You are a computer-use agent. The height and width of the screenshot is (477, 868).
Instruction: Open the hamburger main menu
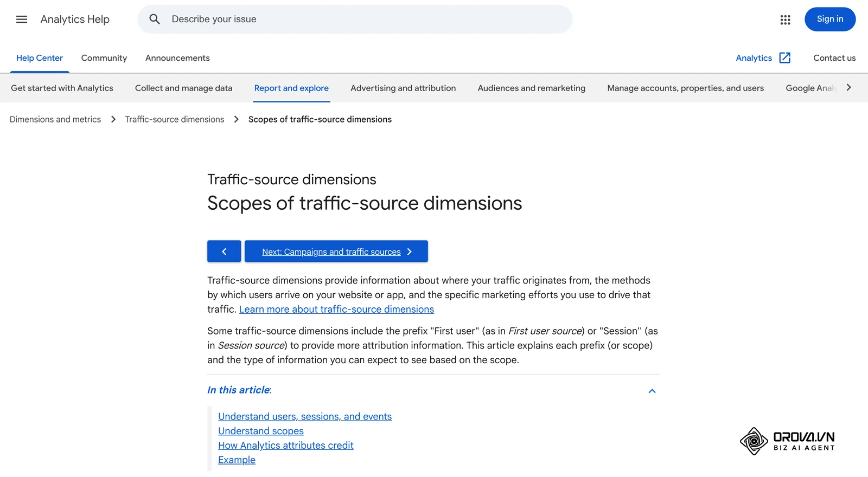pyautogui.click(x=22, y=20)
